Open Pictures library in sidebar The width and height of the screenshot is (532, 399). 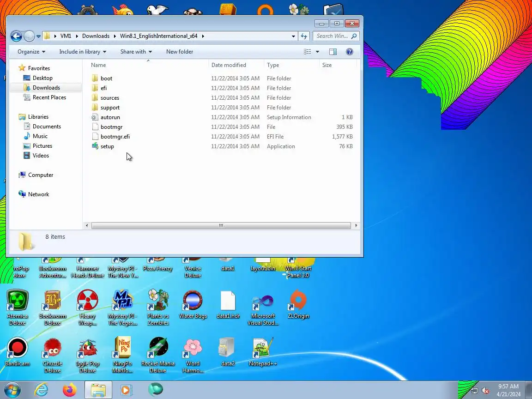[x=42, y=146]
